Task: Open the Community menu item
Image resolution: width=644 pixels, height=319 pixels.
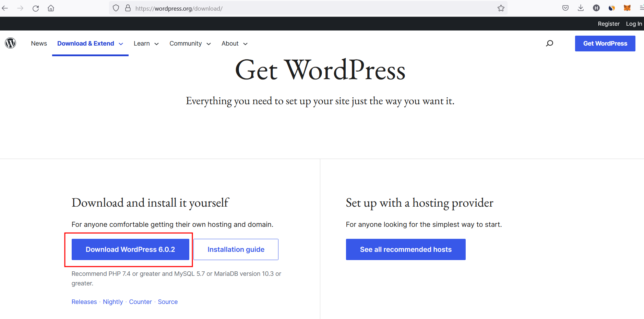Action: pyautogui.click(x=186, y=44)
